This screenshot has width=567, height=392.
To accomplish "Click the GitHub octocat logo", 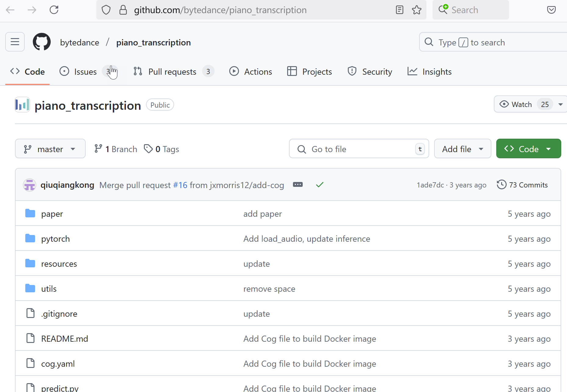I will (42, 42).
